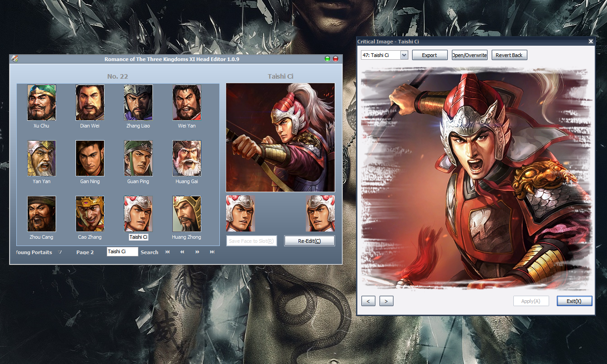
Task: Click Revert Back button
Action: [509, 55]
